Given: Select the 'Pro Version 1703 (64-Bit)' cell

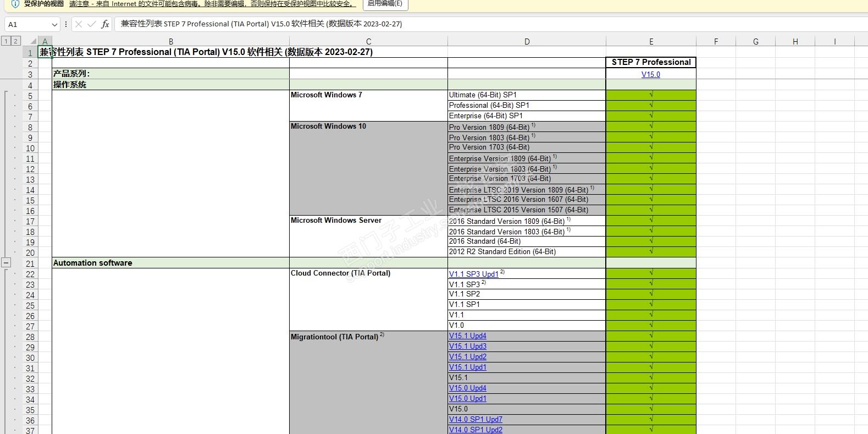Looking at the screenshot, I should click(x=527, y=147).
